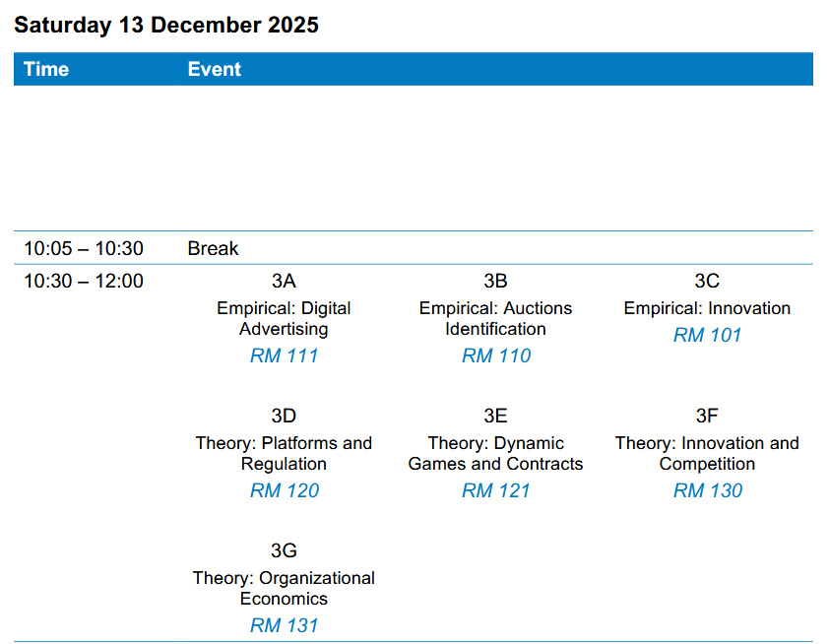Follow the RM 131 room link
The height and width of the screenshot is (644, 829).
(x=284, y=626)
